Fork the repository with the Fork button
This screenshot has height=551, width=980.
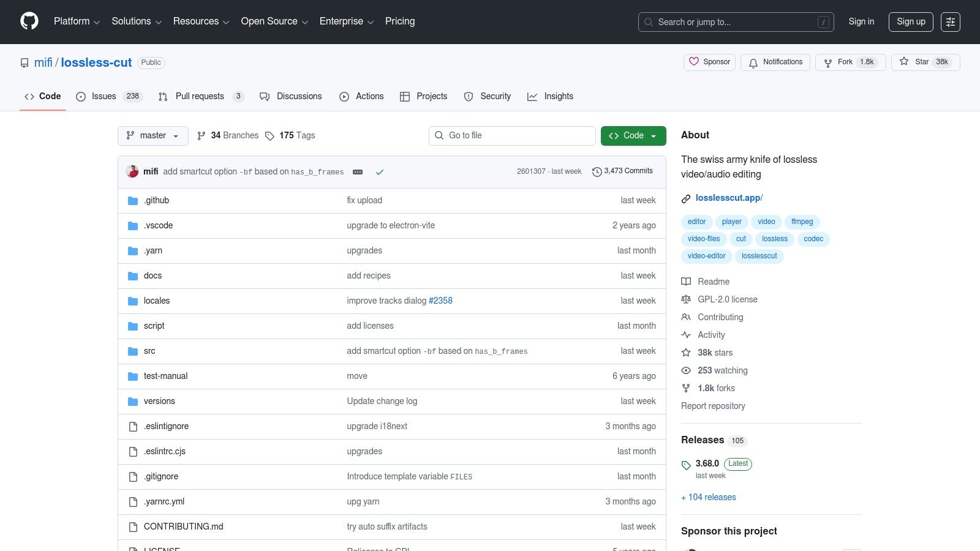(850, 62)
